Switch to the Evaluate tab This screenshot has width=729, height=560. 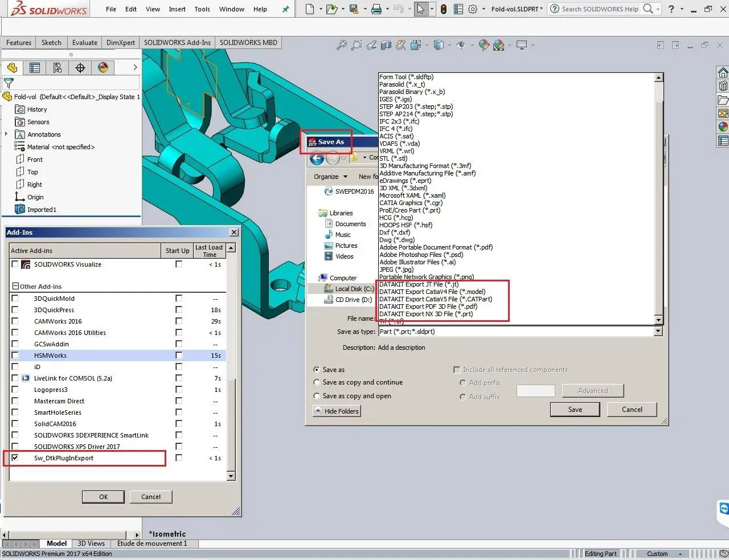[85, 43]
